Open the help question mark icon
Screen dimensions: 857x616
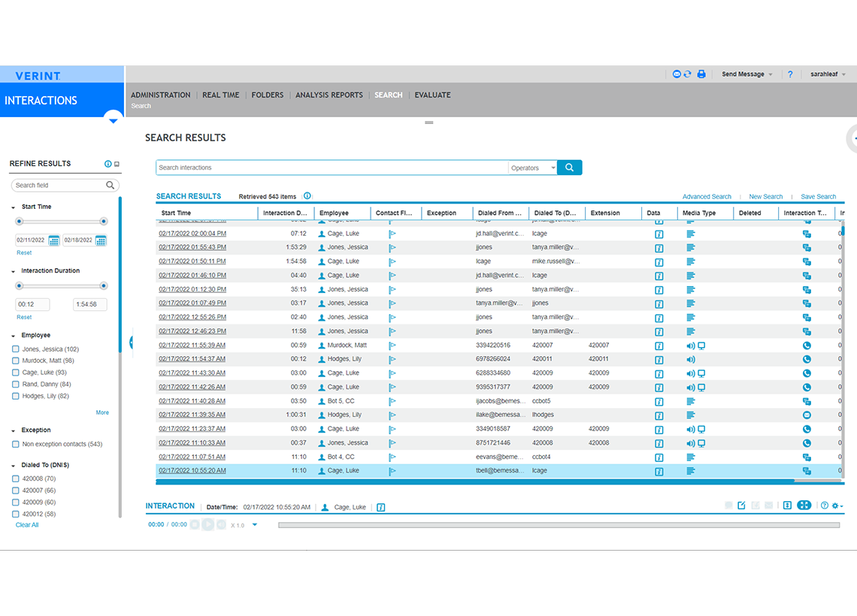(x=790, y=74)
